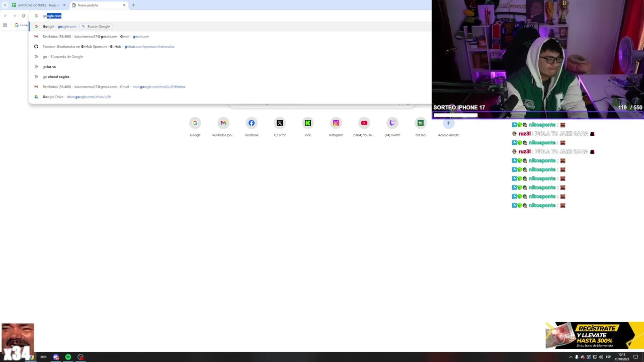This screenshot has height=362, width=644.
Task: Go forward with the browser forward arrow
Action: tap(14, 16)
